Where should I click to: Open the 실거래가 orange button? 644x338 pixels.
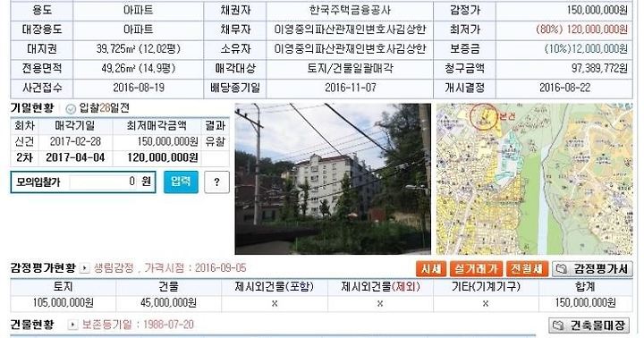click(x=476, y=269)
